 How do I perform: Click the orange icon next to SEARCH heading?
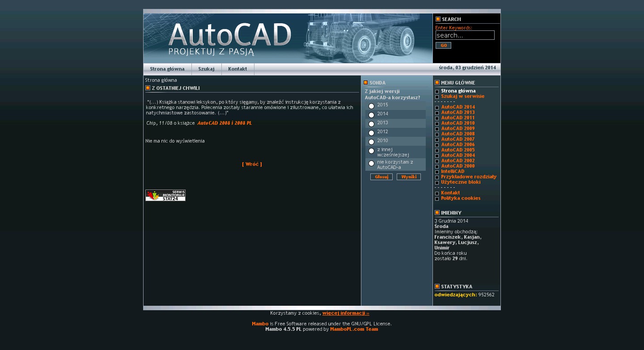(x=438, y=19)
